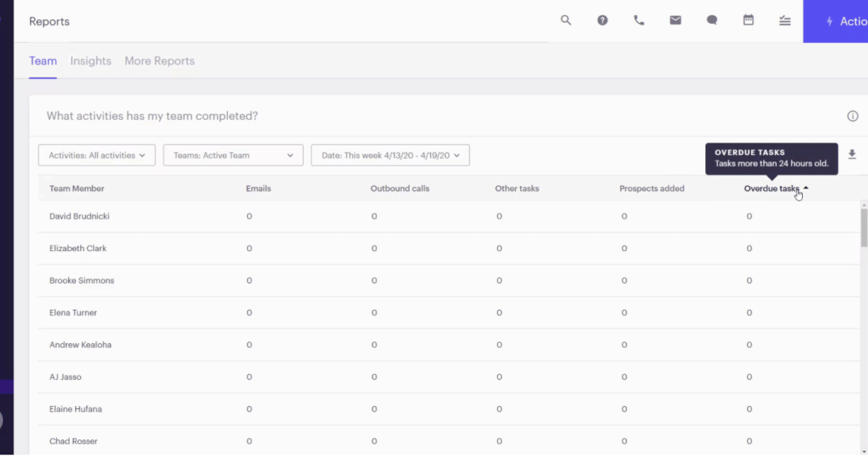The image size is (868, 456).
Task: Open the search icon
Action: pyautogui.click(x=566, y=20)
